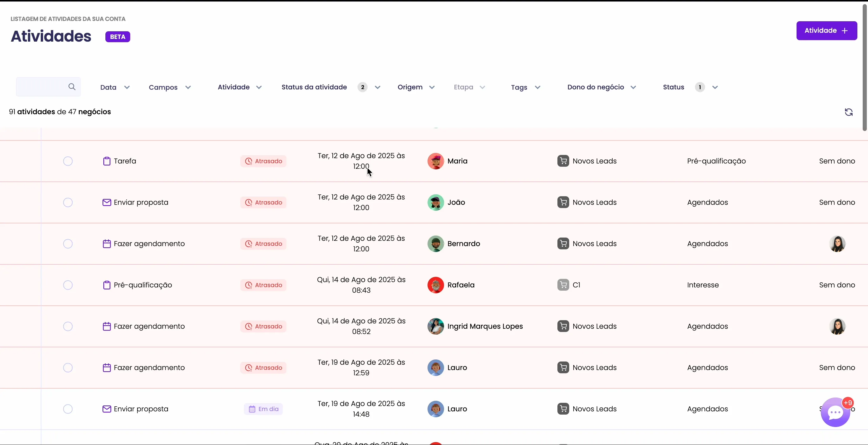Click the cart icon in João's row

click(x=563, y=202)
